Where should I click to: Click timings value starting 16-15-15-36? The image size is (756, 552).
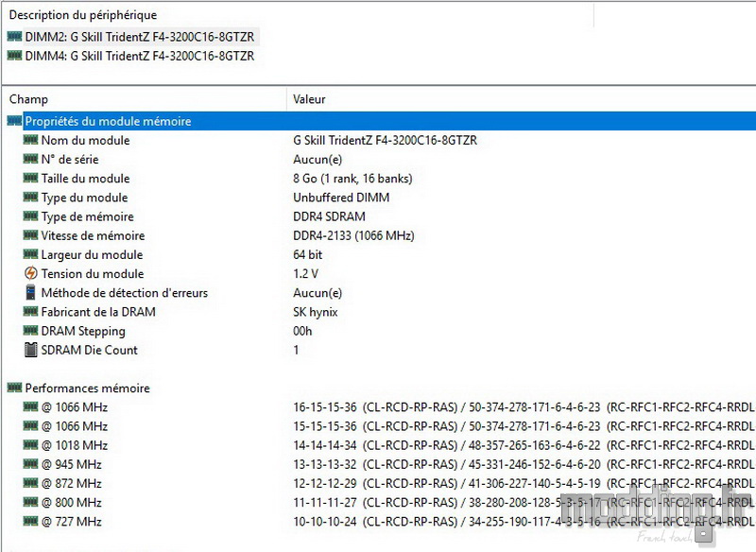point(524,407)
